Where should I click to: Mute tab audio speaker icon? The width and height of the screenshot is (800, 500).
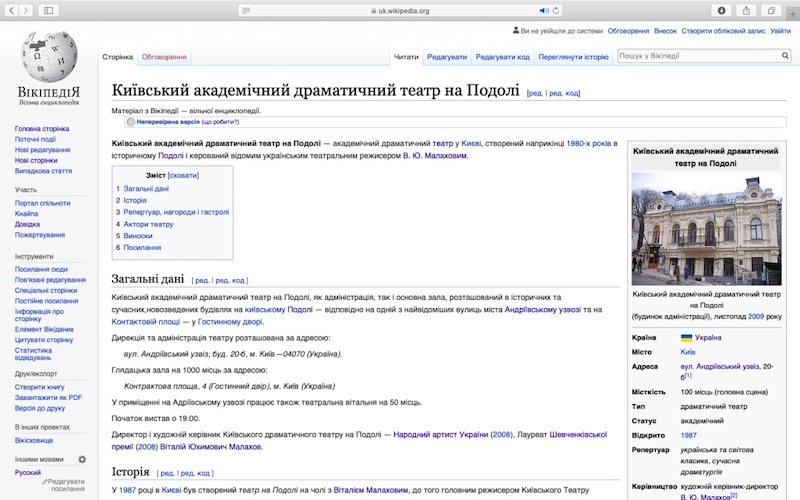(x=544, y=11)
